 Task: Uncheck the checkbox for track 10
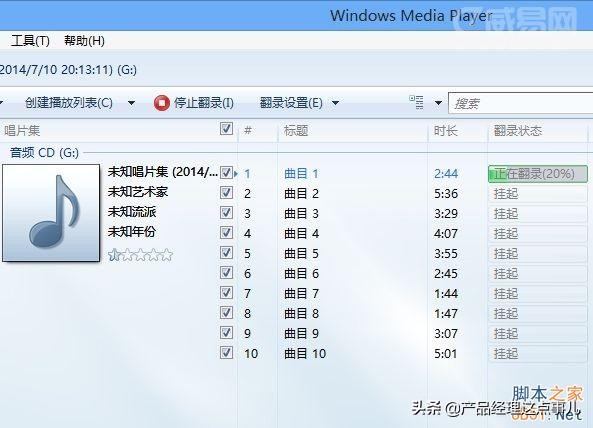pyautogui.click(x=226, y=353)
